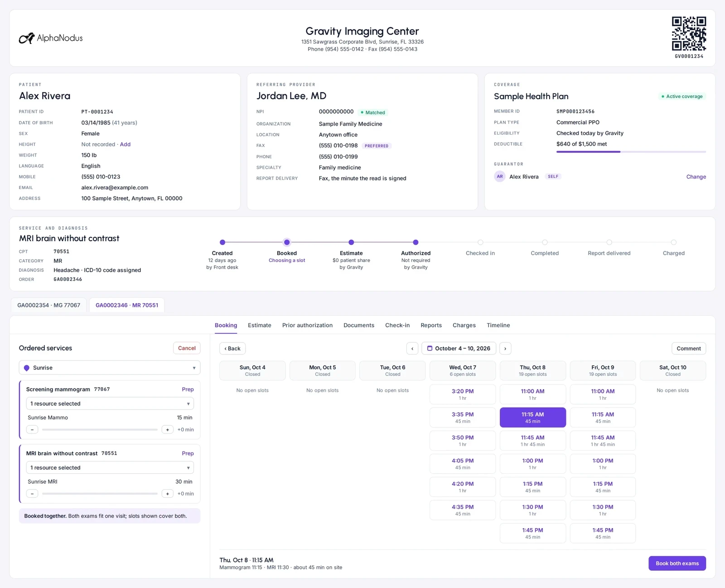725x588 pixels.
Task: Open Prep for Screening mammogram
Action: pos(188,389)
